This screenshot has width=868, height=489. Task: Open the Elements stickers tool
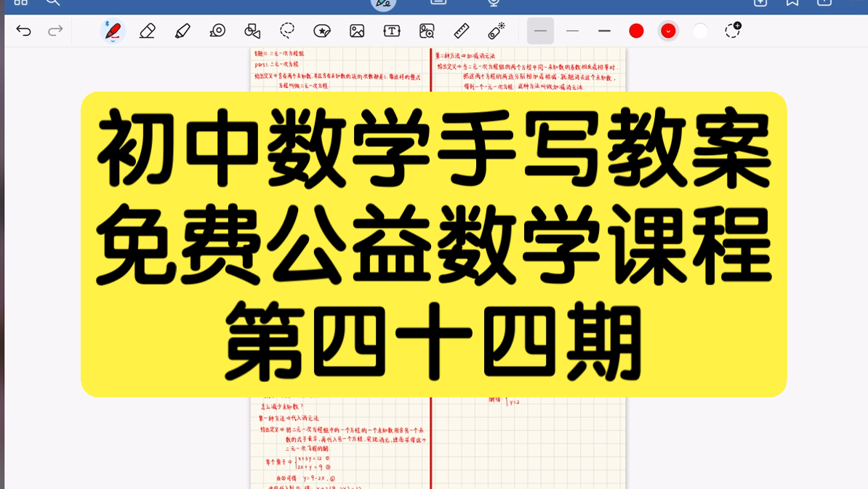click(x=323, y=31)
